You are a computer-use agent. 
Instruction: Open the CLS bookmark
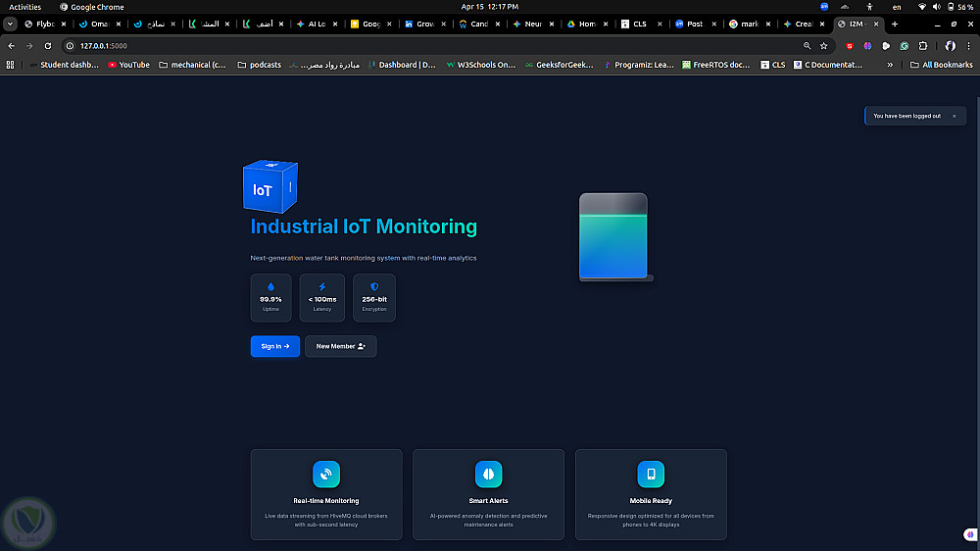tap(772, 65)
